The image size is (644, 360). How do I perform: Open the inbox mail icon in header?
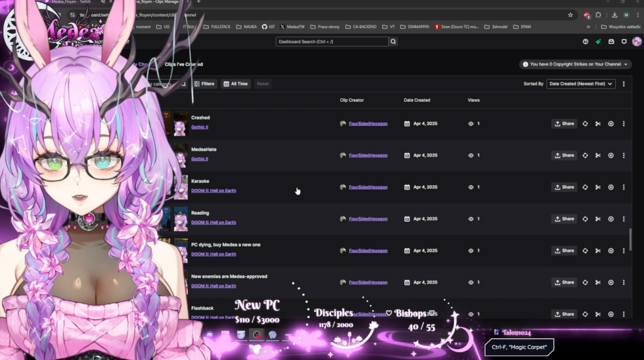click(x=611, y=42)
